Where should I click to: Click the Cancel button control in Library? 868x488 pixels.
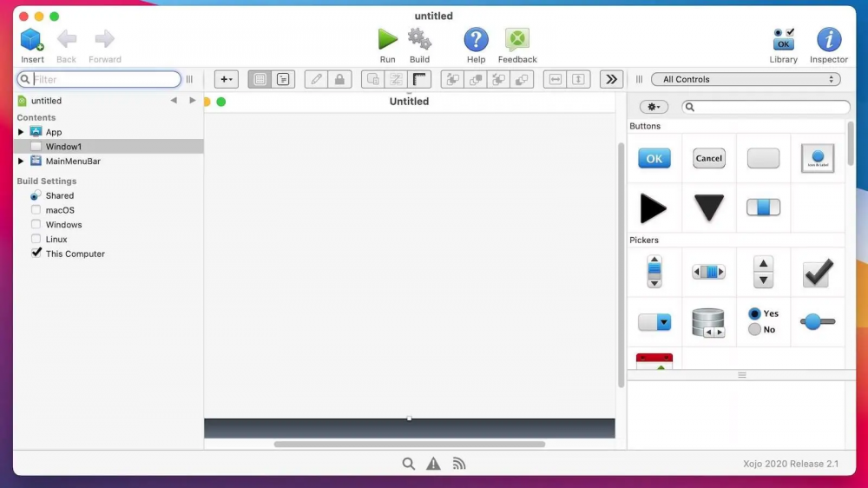click(709, 158)
